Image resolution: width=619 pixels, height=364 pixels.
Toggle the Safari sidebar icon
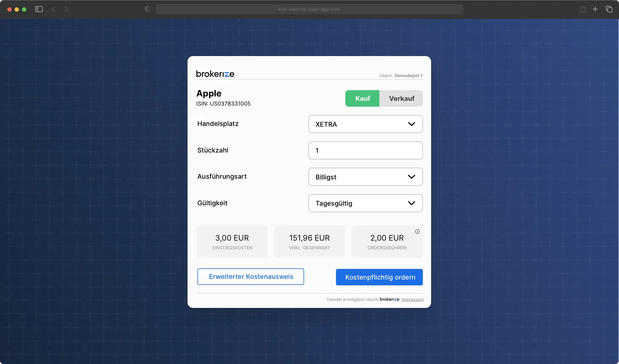click(x=39, y=9)
